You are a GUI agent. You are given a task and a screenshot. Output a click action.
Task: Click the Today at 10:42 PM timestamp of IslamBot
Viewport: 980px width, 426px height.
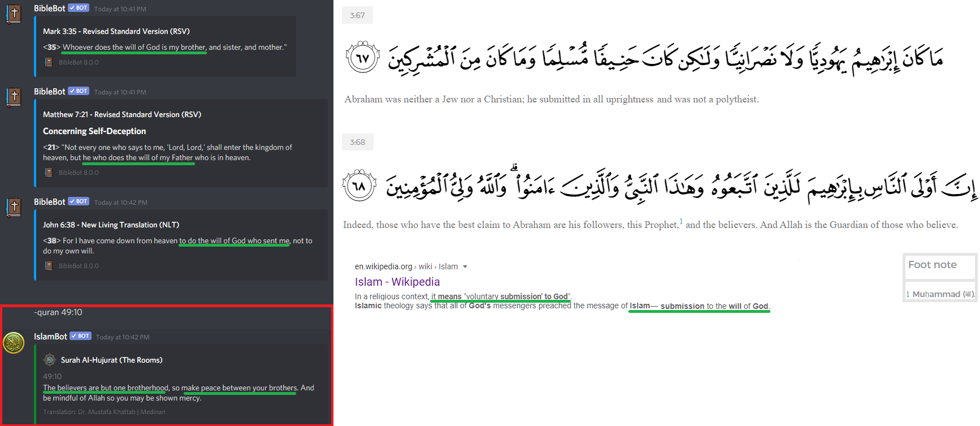[123, 337]
